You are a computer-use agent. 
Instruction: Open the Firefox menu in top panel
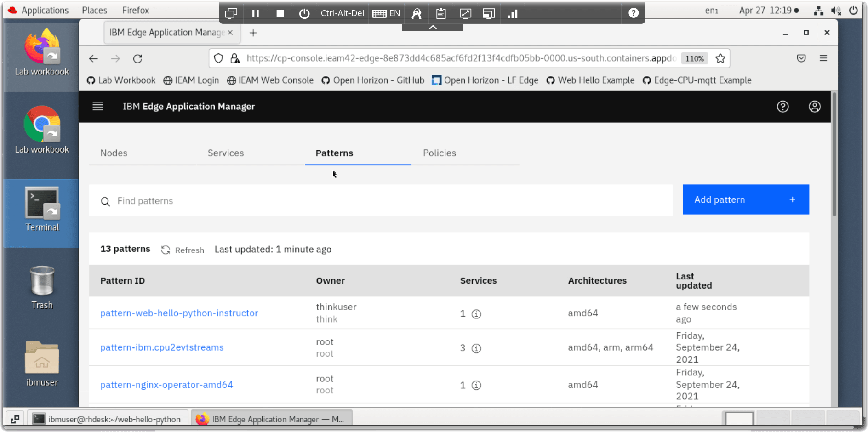point(136,10)
